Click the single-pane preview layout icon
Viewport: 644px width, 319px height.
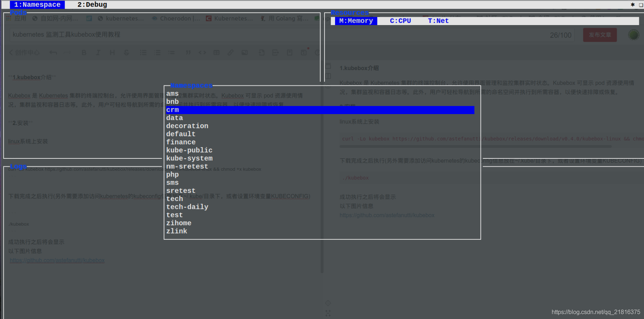tap(328, 66)
